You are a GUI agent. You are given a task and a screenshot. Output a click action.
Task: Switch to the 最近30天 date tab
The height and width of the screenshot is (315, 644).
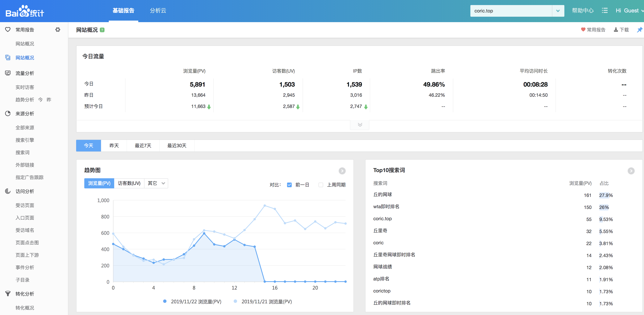coord(177,145)
